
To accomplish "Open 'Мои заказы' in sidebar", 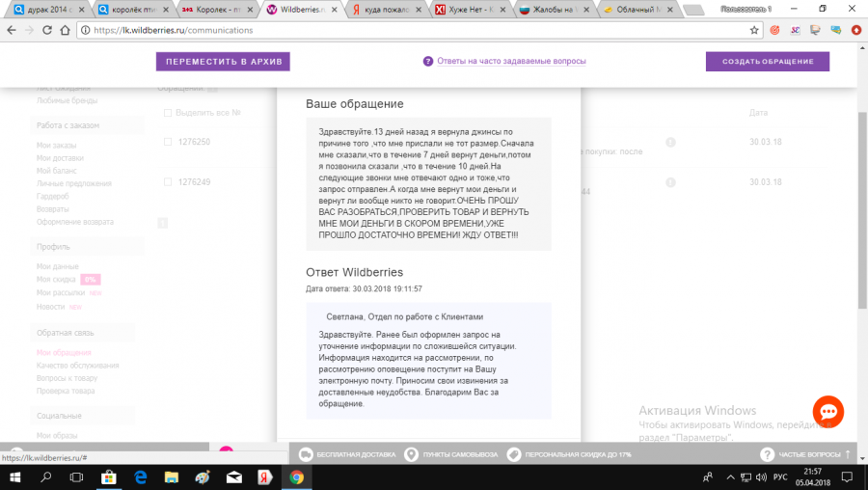I will 57,145.
